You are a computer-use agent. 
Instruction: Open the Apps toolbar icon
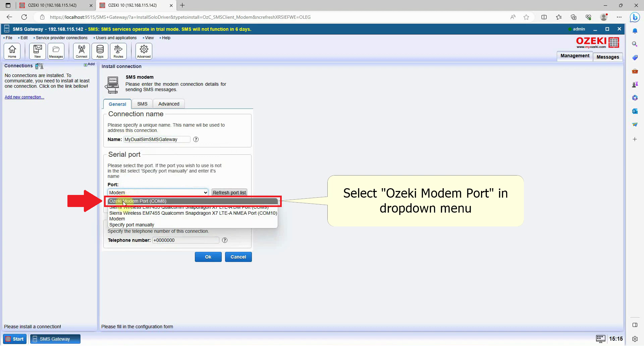[x=100, y=51]
